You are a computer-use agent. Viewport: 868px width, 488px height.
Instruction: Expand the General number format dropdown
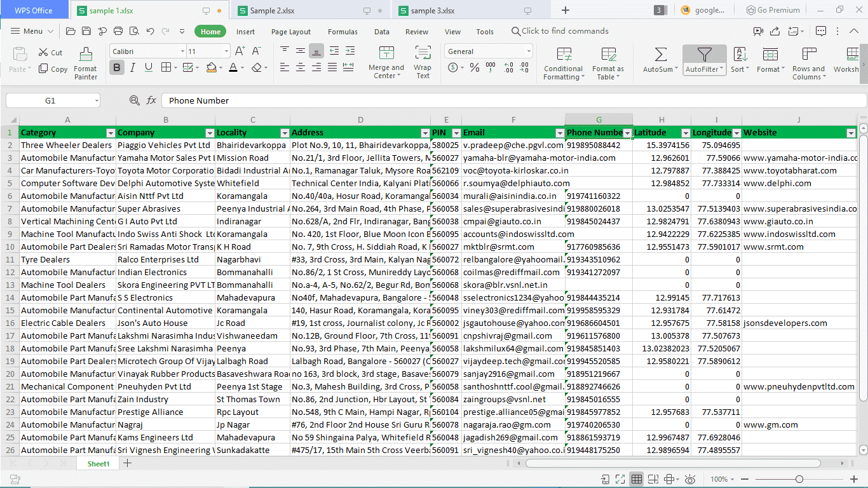528,51
